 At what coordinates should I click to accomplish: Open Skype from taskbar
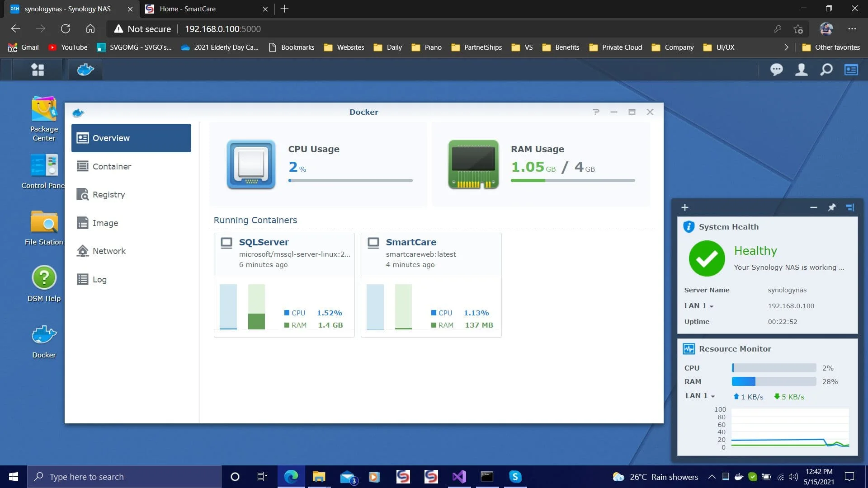[x=515, y=477]
